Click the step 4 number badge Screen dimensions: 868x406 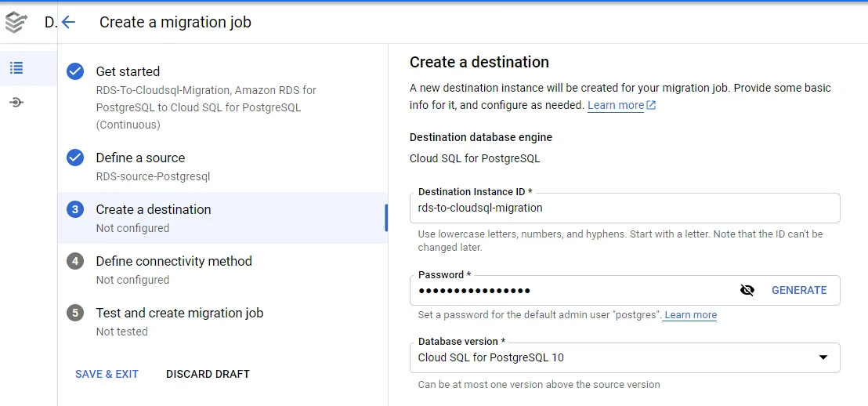click(x=75, y=261)
